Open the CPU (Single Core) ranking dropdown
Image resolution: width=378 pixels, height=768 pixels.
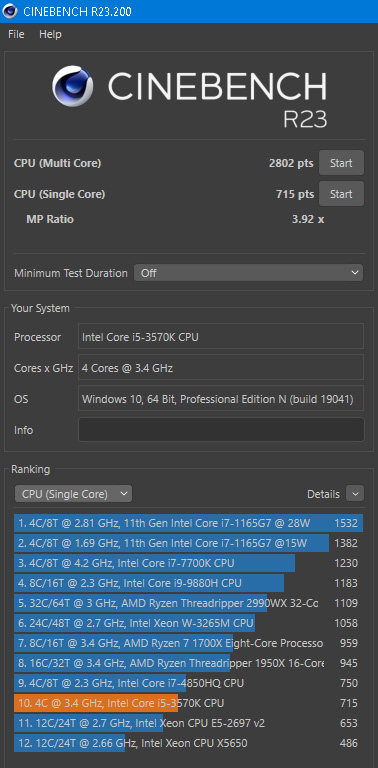tap(73, 494)
